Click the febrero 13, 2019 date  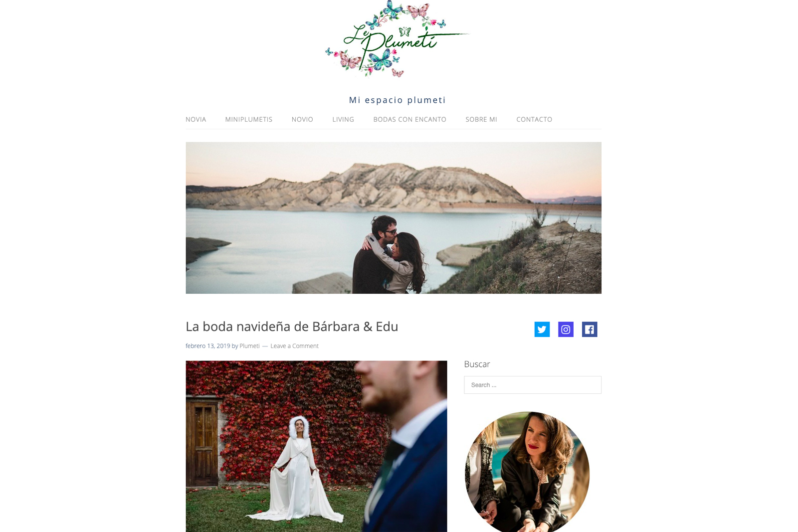tap(208, 346)
